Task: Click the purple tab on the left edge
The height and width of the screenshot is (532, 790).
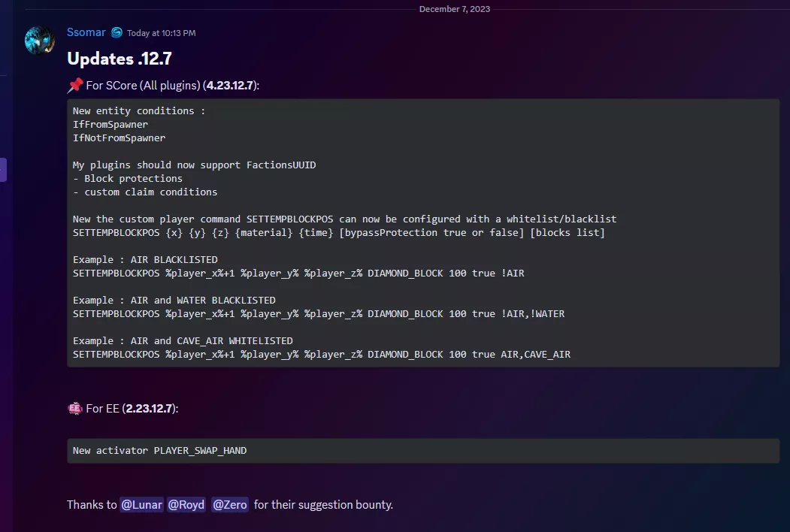Action: [x=3, y=170]
